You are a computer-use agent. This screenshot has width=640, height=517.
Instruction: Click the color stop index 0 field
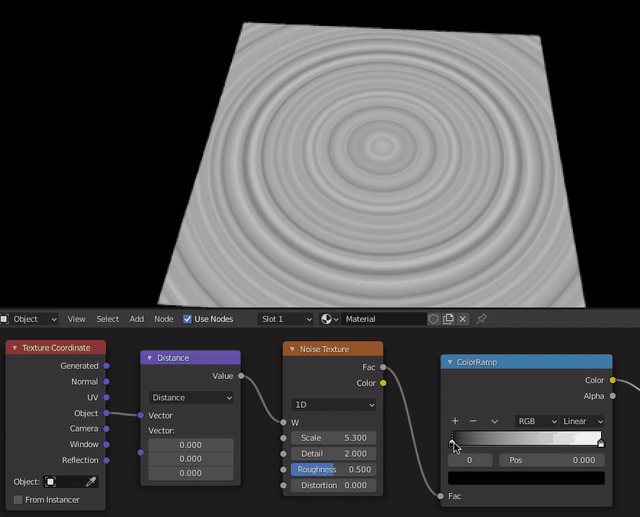point(470,460)
